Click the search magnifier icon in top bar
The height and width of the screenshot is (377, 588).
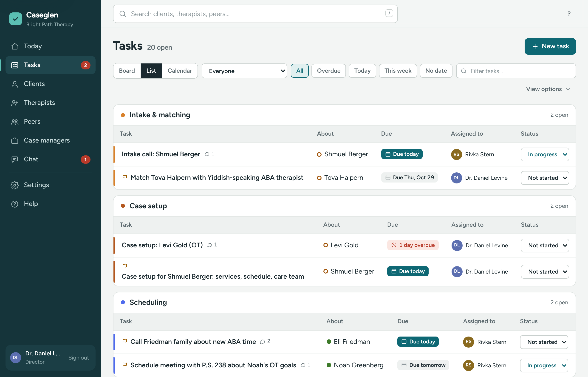(123, 14)
